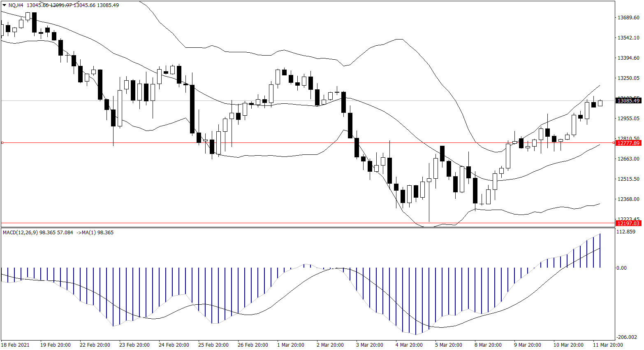This screenshot has height=350, width=644.
Task: Click the red price tag 12777.89
Action: pos(628,143)
